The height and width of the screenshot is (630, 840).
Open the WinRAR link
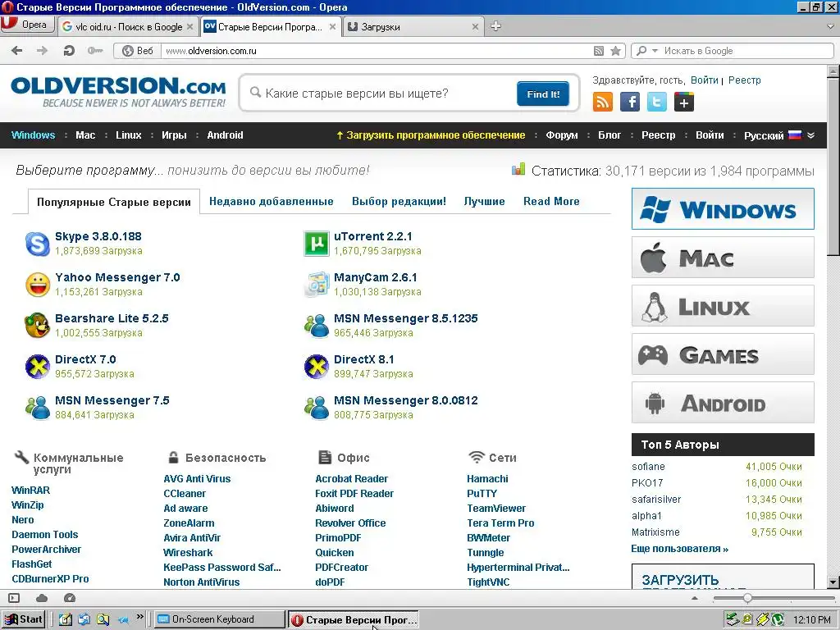pos(30,491)
